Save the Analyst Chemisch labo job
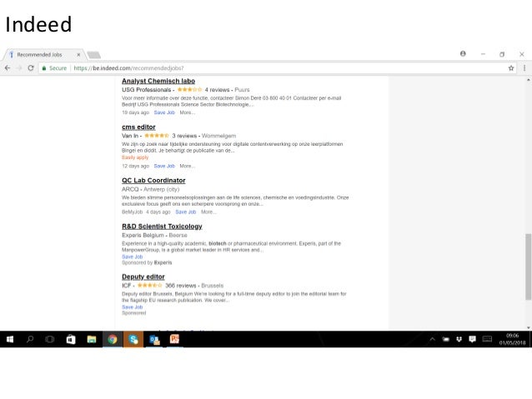 point(164,112)
